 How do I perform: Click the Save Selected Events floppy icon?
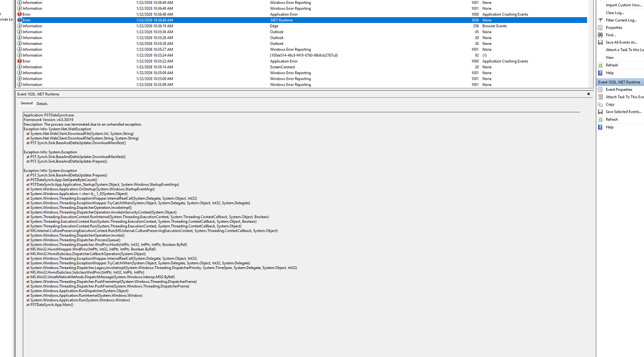[600, 112]
